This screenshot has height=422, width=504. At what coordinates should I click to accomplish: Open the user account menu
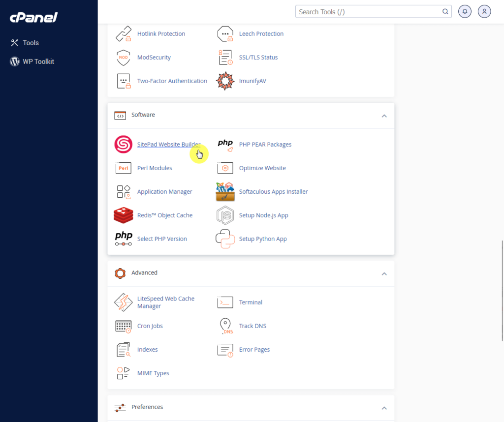click(x=484, y=11)
